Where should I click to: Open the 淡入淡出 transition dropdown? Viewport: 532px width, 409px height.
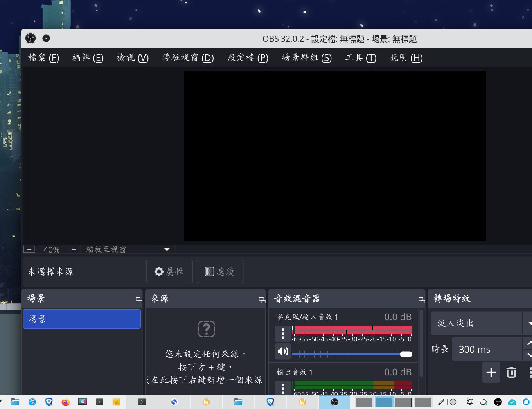point(528,323)
